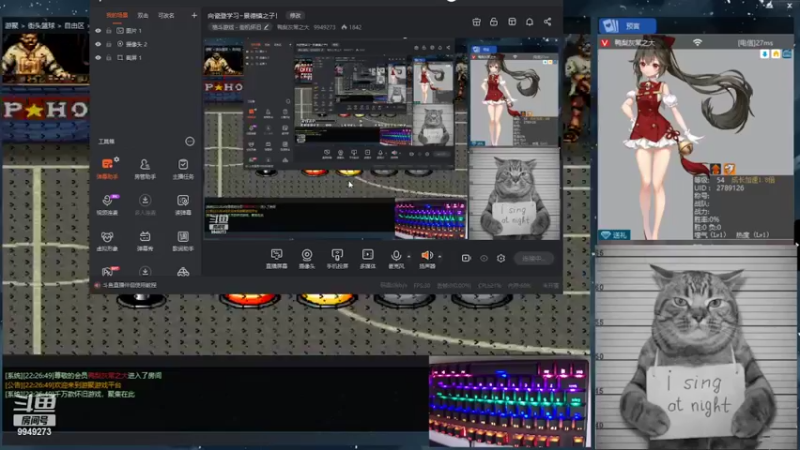Open the 房管助手 tool
Viewport: 800px width, 450px height.
click(x=145, y=168)
